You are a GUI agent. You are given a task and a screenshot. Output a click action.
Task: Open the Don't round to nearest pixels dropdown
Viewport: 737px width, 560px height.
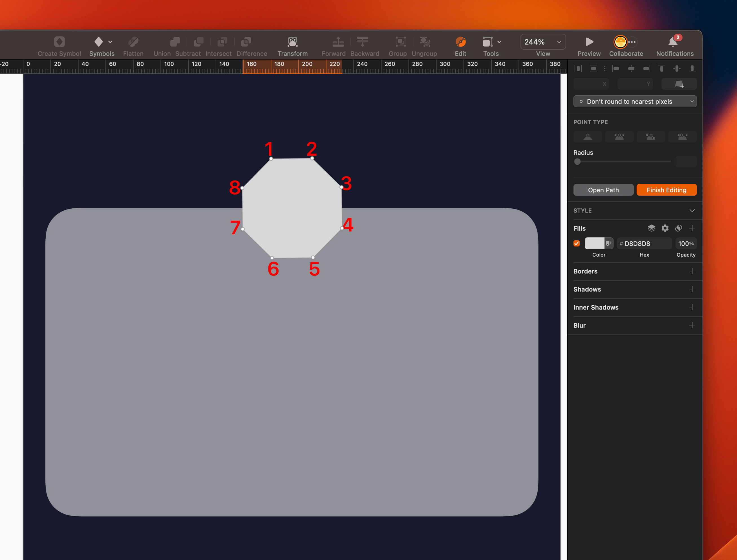635,101
